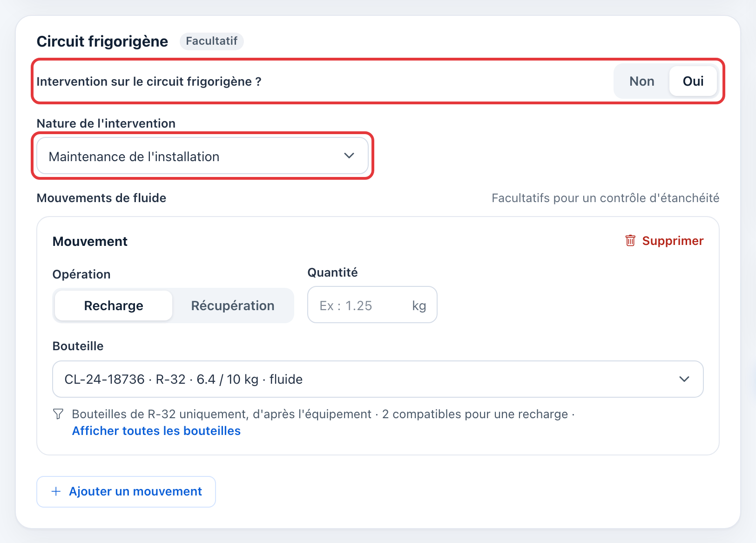
Task: Click the Facultatif badge
Action: tap(212, 41)
